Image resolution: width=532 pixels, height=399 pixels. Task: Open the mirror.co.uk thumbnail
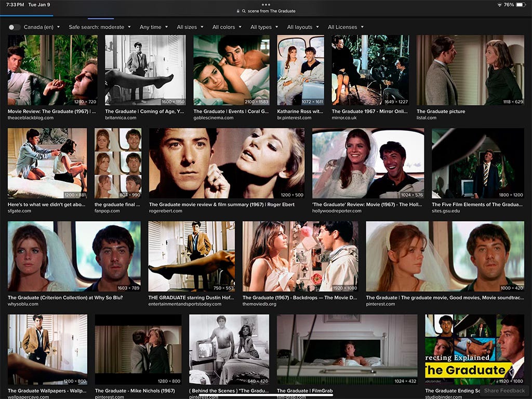(370, 70)
